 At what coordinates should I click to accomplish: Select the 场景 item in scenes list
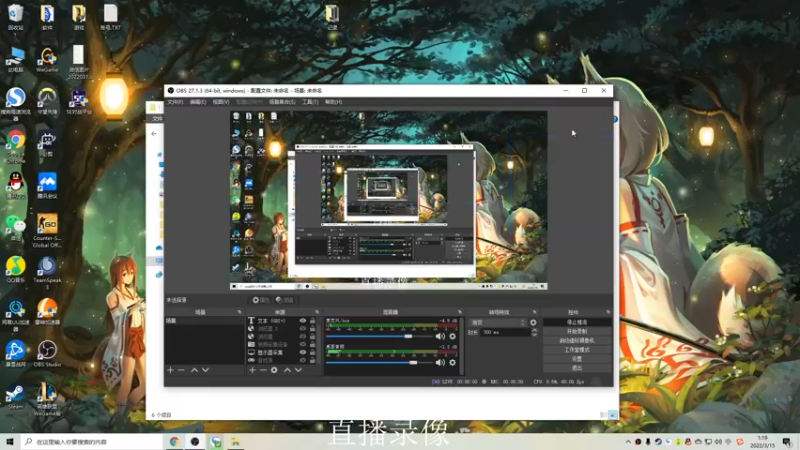[x=204, y=321]
